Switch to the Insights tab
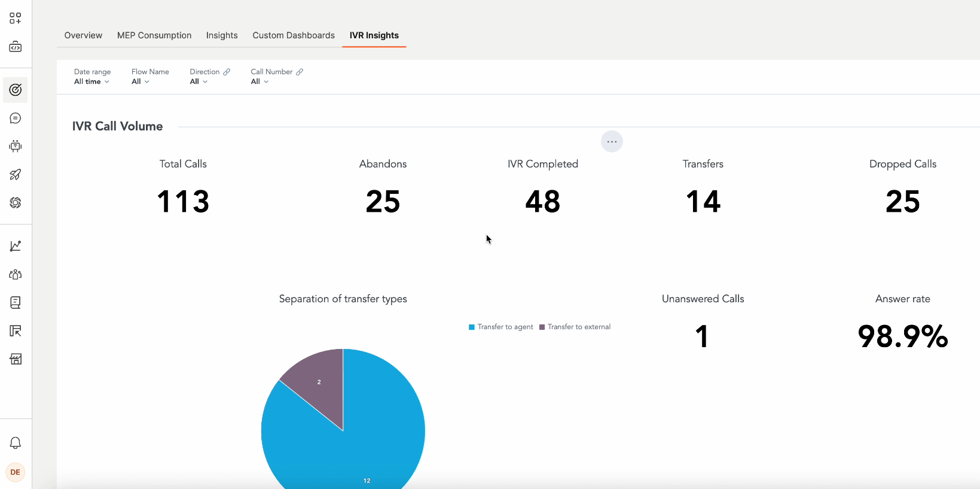This screenshot has width=980, height=489. pyautogui.click(x=222, y=35)
